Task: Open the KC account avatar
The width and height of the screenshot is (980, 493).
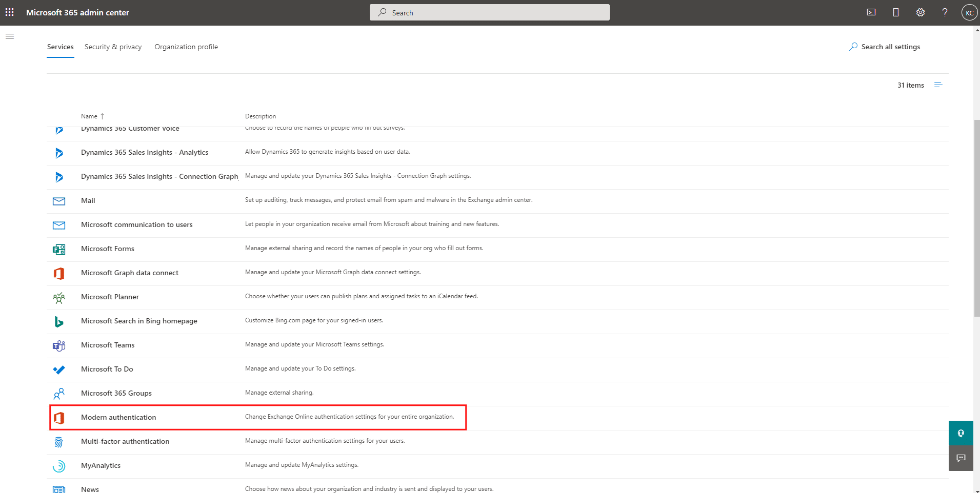Action: pyautogui.click(x=969, y=13)
